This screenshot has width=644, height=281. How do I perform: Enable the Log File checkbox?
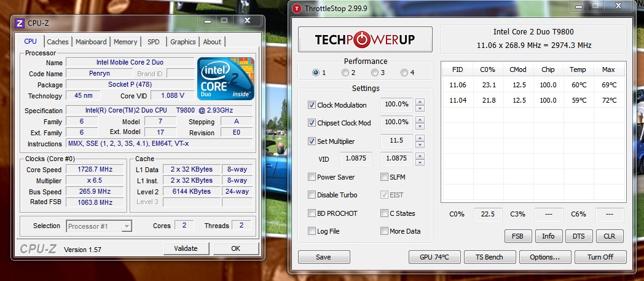(312, 231)
